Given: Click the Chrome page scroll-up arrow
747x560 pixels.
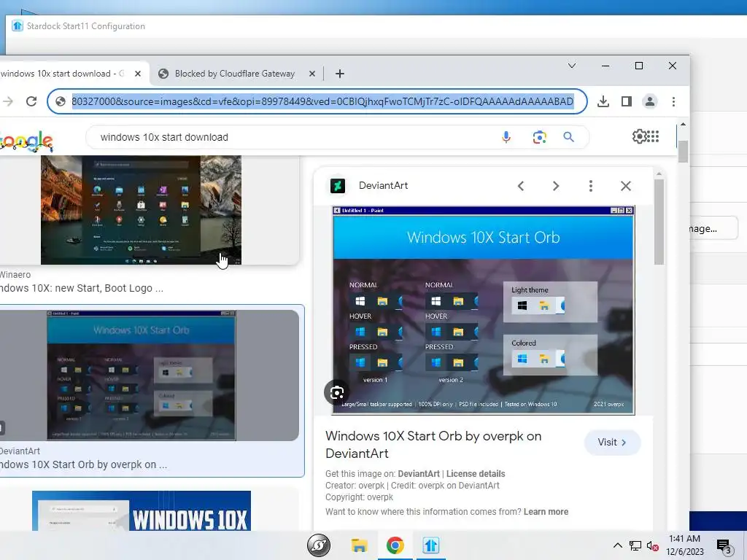Looking at the screenshot, I should pos(683,124).
